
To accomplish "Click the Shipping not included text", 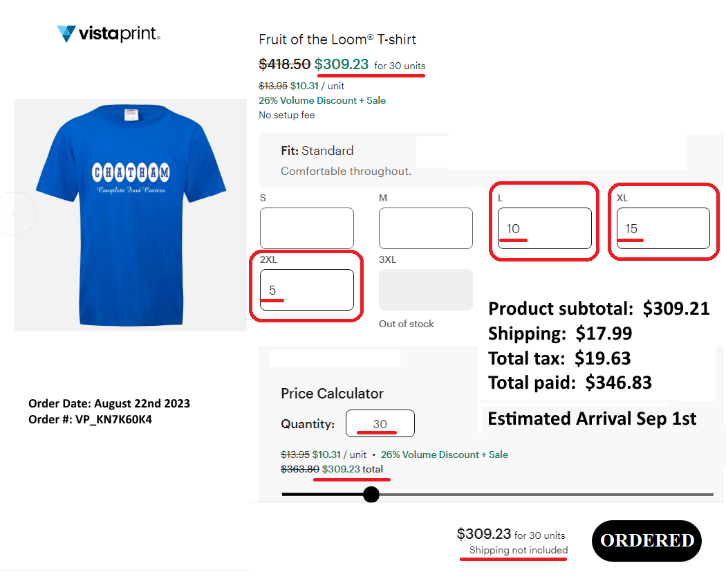I will pyautogui.click(x=519, y=550).
